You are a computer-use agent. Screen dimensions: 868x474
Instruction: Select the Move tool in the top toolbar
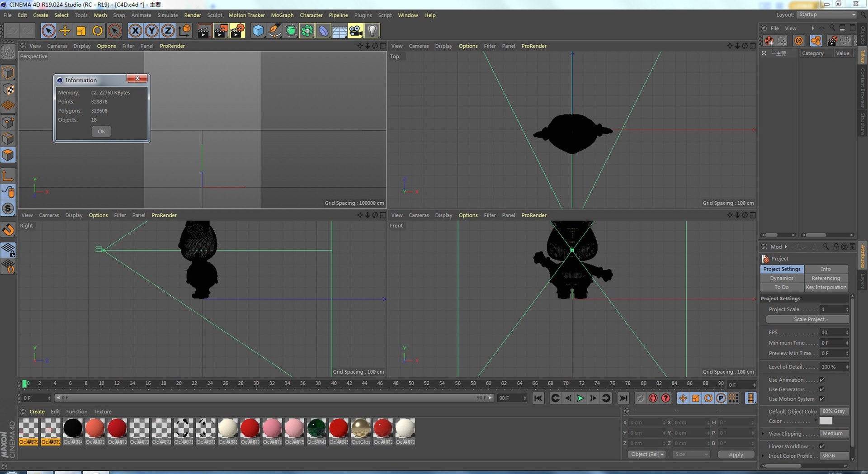65,31
